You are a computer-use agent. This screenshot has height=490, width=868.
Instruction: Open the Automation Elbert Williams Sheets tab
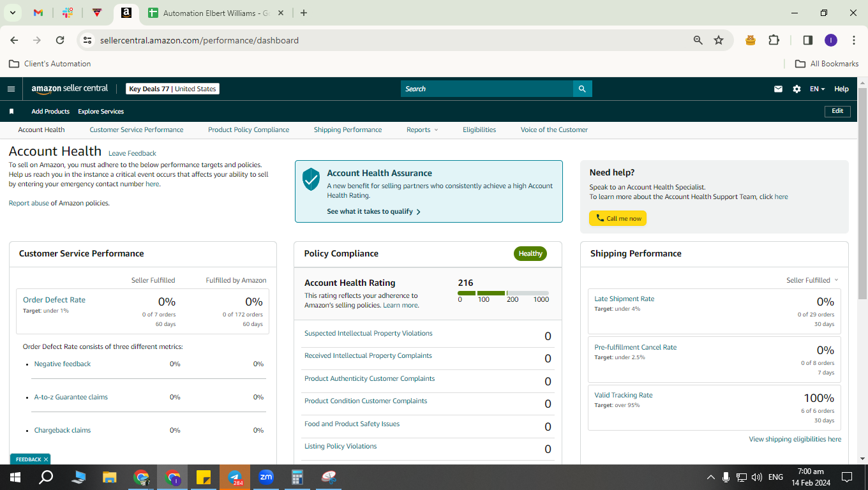[216, 13]
